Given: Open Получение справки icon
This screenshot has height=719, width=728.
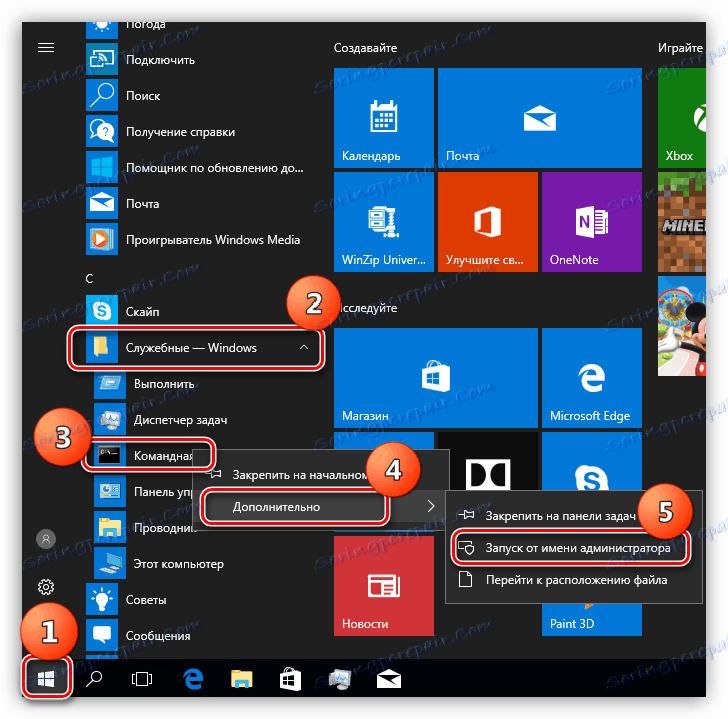Looking at the screenshot, I should click(x=102, y=131).
